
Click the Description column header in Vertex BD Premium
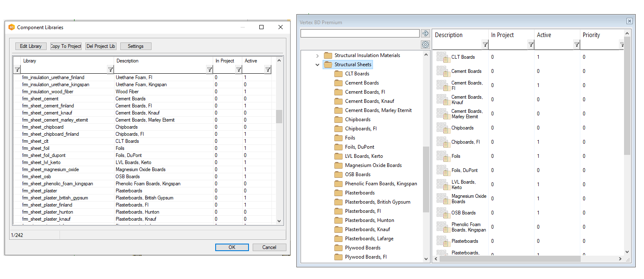coord(460,35)
